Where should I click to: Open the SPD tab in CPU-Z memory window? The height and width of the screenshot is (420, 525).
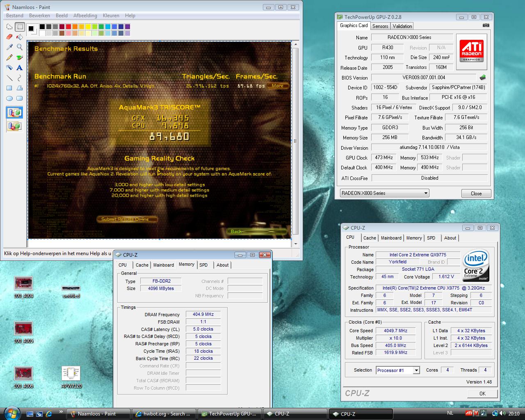[203, 265]
